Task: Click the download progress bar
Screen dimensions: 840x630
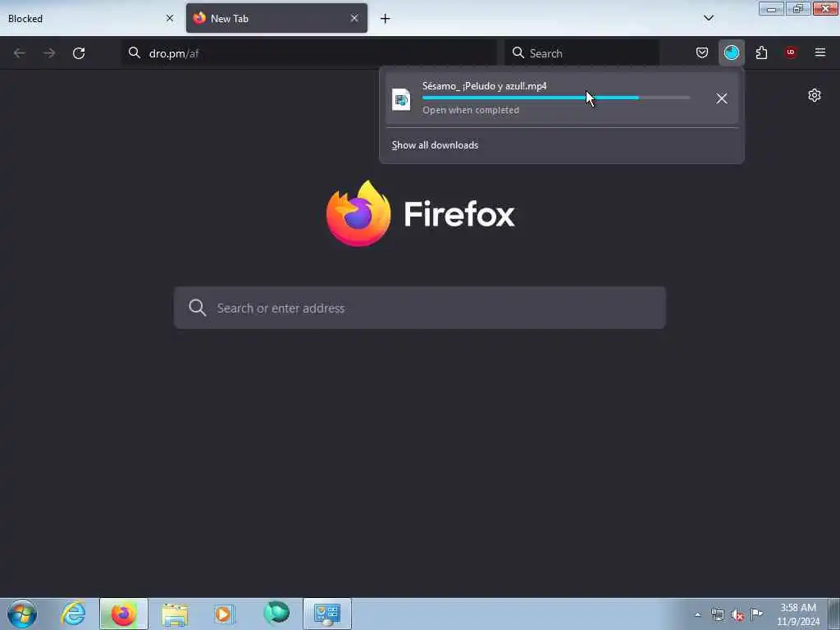Action: coord(556,98)
